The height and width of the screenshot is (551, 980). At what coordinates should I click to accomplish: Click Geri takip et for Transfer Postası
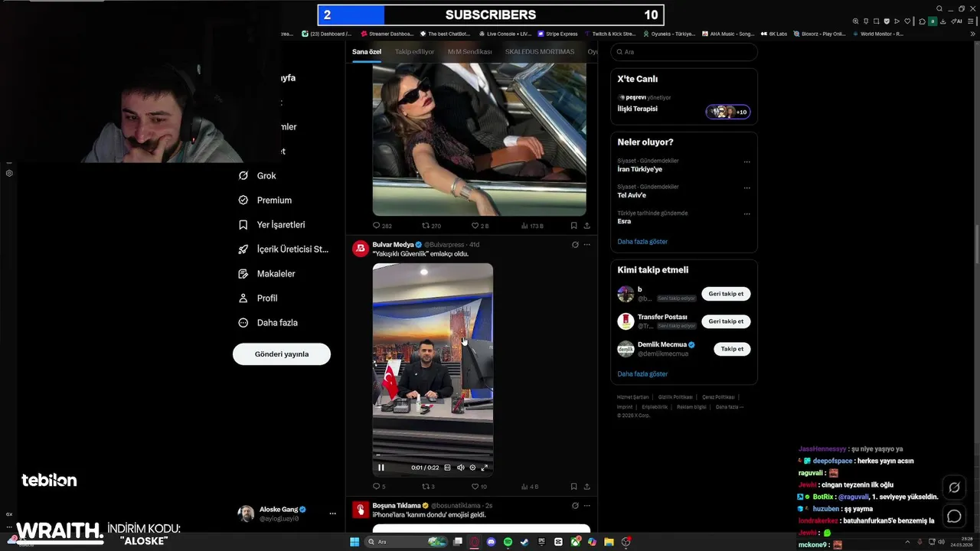(x=726, y=321)
